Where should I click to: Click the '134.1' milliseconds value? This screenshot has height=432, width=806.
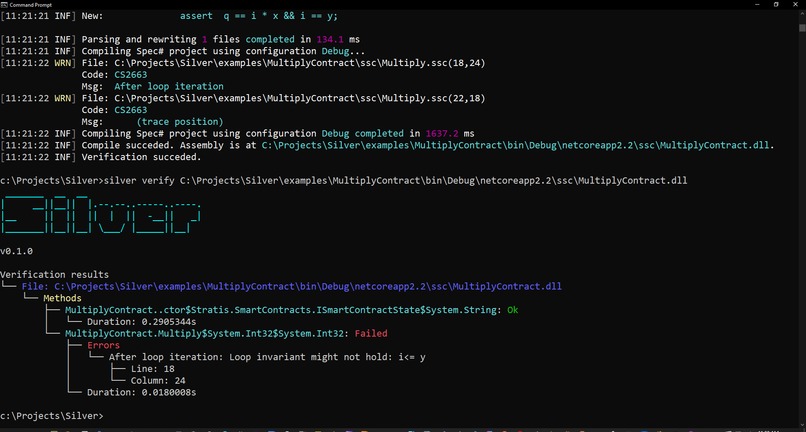coord(330,39)
